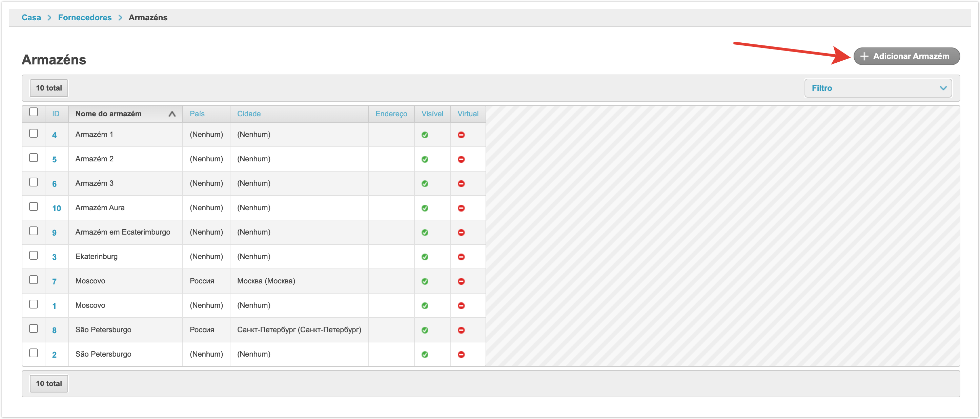This screenshot has width=980, height=419.
Task: Go to Casa in the breadcrumb
Action: pyautogui.click(x=31, y=18)
